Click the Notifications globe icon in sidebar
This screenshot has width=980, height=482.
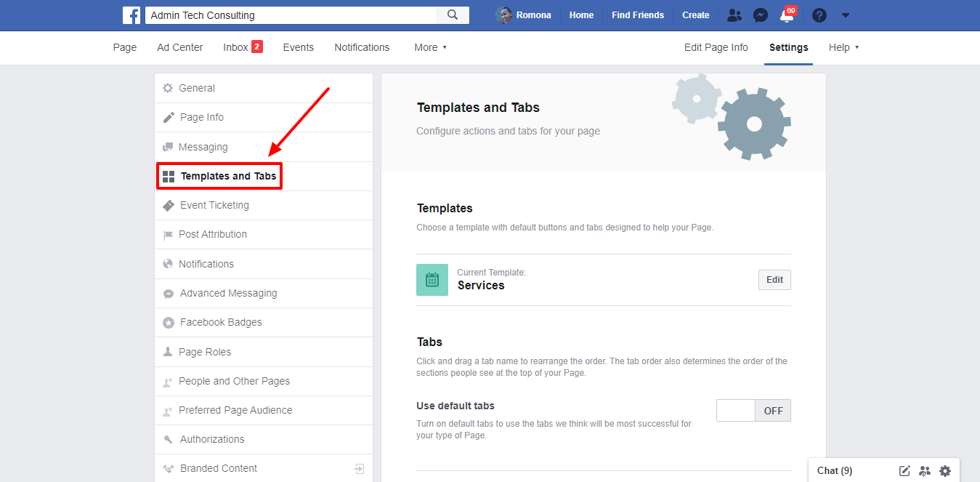point(168,264)
